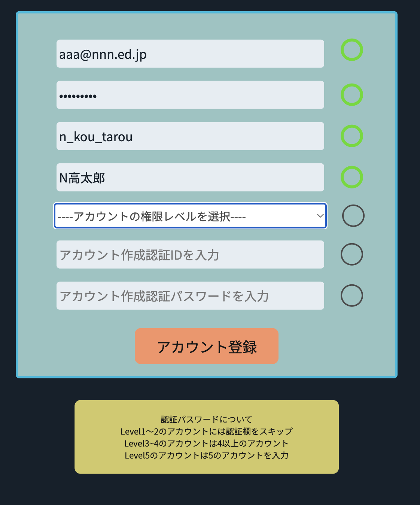Expand the account level selection list
Image resolution: width=420 pixels, height=505 pixels.
click(190, 216)
